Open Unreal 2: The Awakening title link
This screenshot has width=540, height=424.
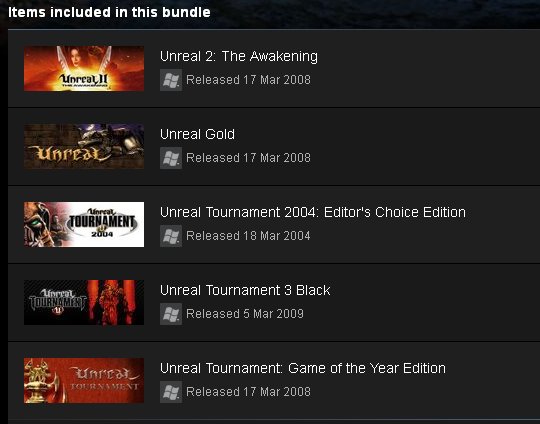[x=239, y=56]
